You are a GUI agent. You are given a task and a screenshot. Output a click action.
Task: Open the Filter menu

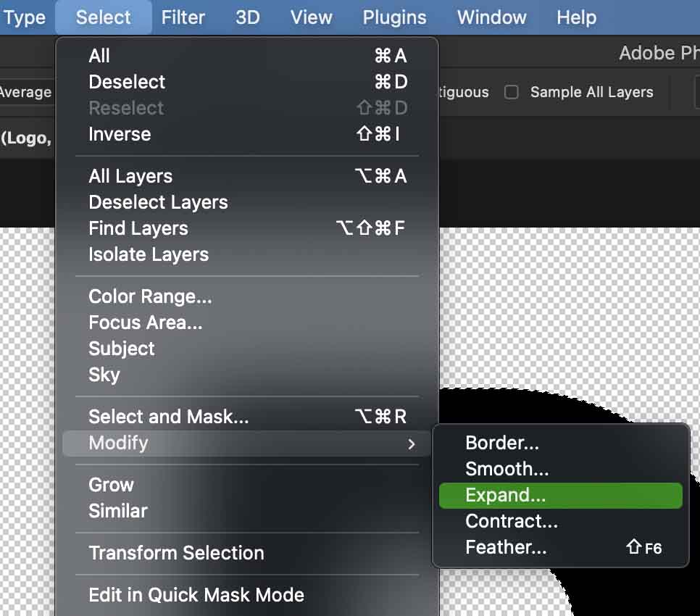183,17
